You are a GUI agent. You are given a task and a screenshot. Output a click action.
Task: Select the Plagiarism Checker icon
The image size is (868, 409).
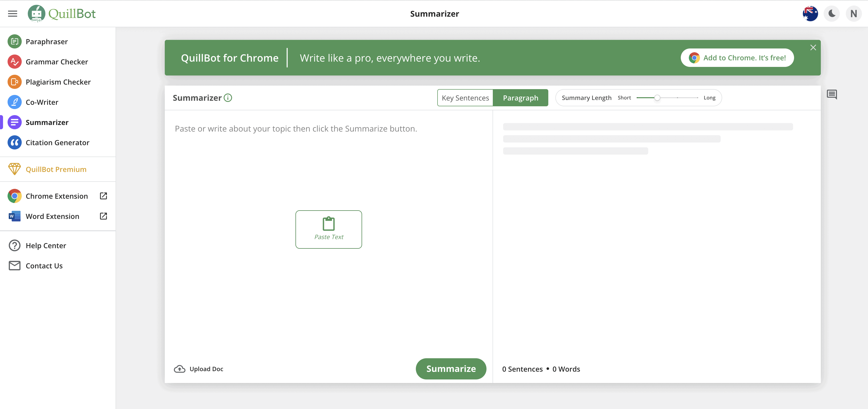coord(14,82)
